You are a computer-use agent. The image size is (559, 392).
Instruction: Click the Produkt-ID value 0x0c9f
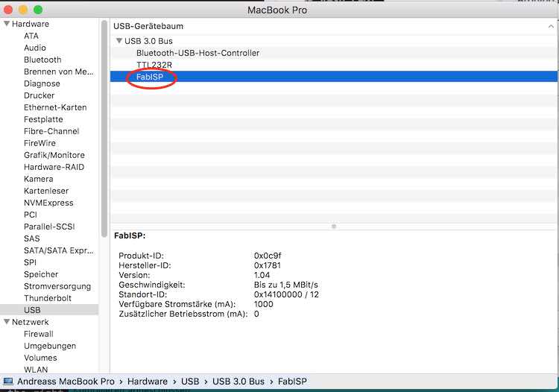click(268, 256)
